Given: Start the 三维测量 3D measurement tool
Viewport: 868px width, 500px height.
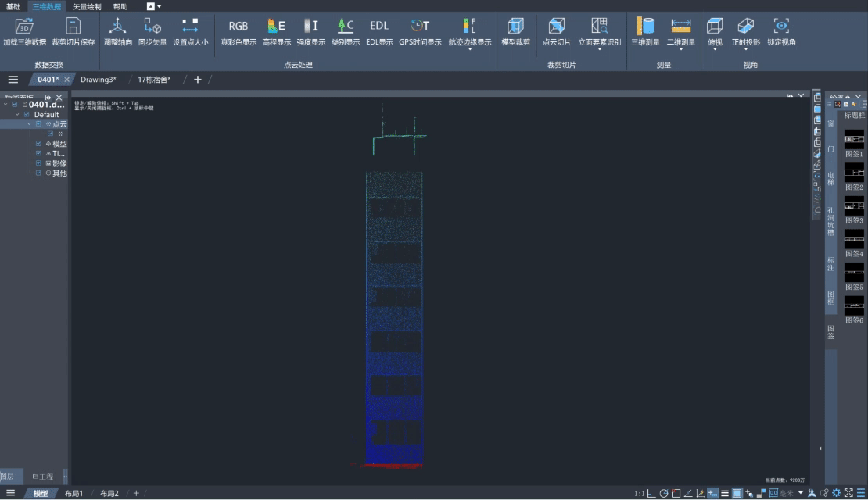Looking at the screenshot, I should [x=645, y=27].
